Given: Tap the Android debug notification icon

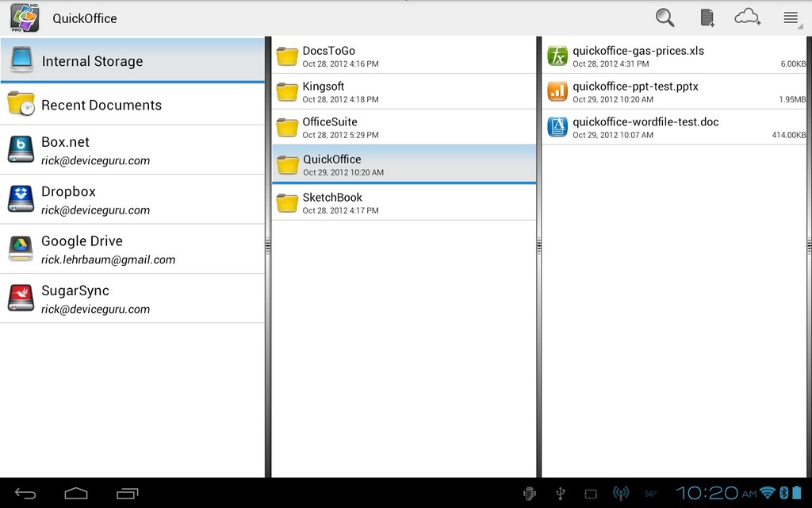Looking at the screenshot, I should click(x=529, y=494).
